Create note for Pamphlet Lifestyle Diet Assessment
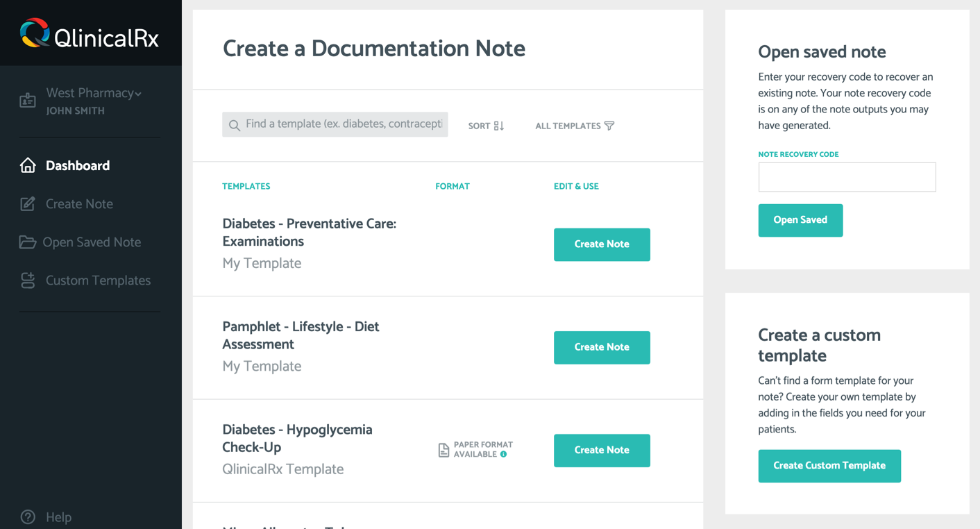Screen dimensions: 980x529 point(602,347)
